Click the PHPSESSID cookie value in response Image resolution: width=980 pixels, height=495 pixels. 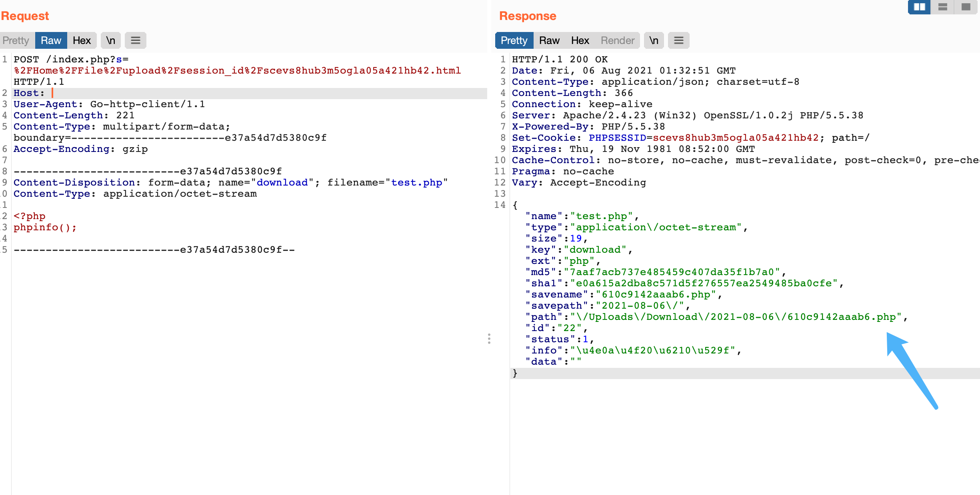click(736, 138)
